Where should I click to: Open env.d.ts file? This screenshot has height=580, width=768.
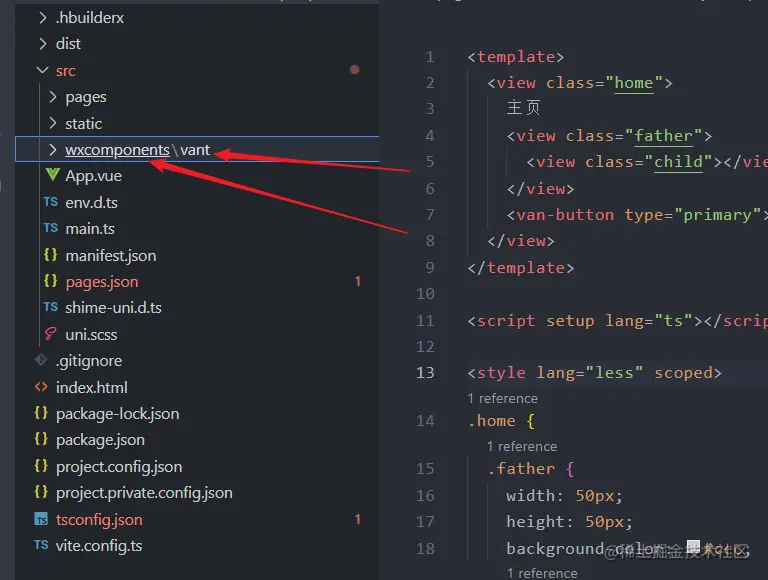[x=92, y=202]
